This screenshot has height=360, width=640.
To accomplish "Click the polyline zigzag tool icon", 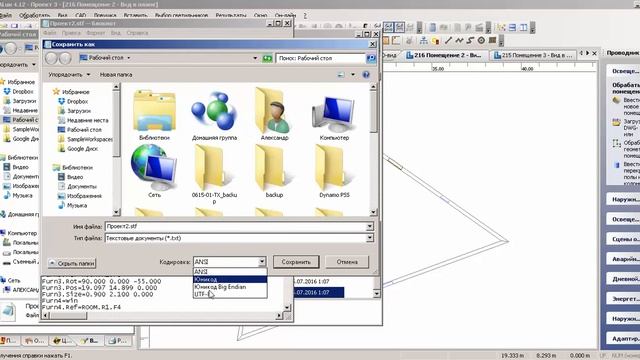I will 460,40.
